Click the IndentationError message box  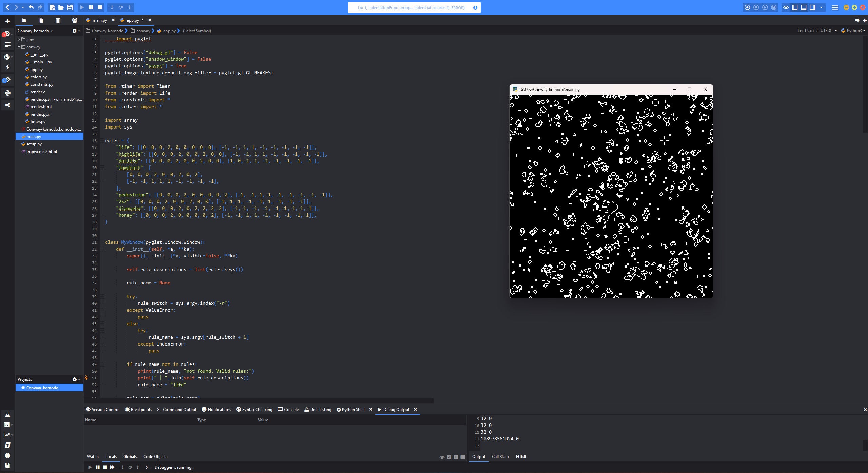[414, 7]
